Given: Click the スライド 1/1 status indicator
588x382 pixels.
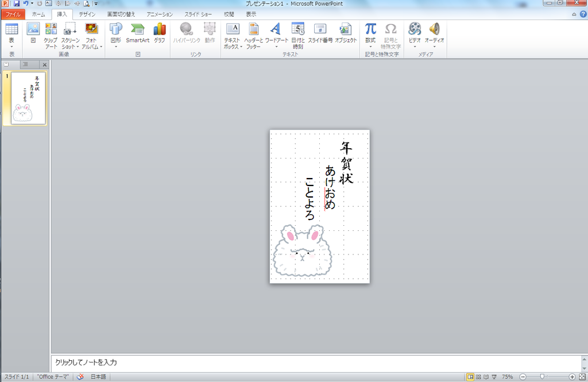Looking at the screenshot, I should pyautogui.click(x=17, y=377).
